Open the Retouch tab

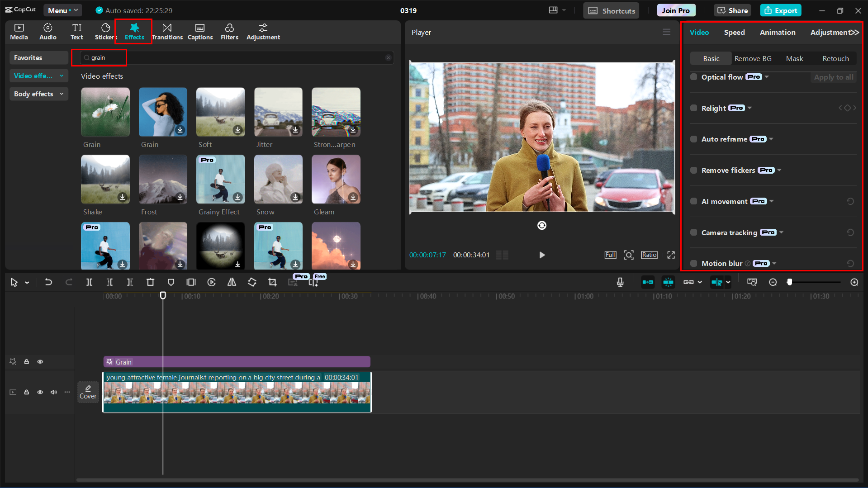pos(835,58)
